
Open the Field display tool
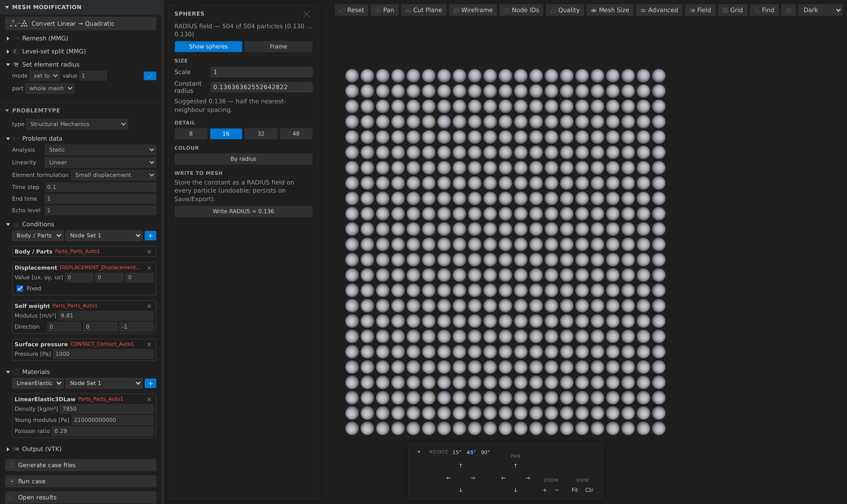tap(700, 10)
